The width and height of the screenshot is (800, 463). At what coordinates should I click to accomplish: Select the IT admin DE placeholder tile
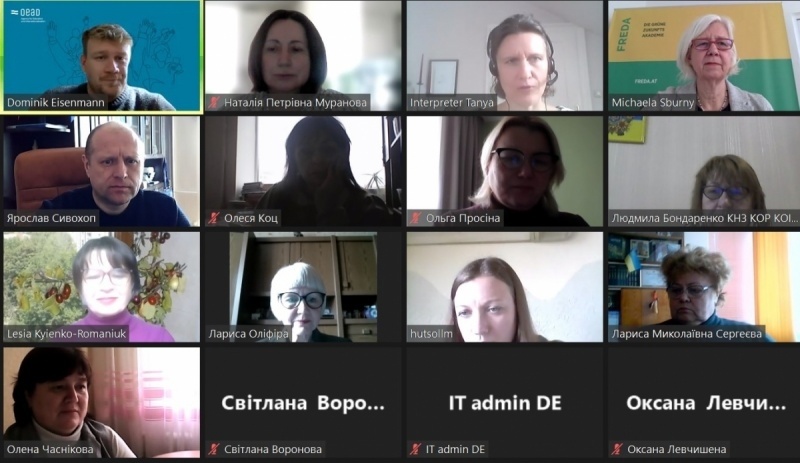pos(505,403)
